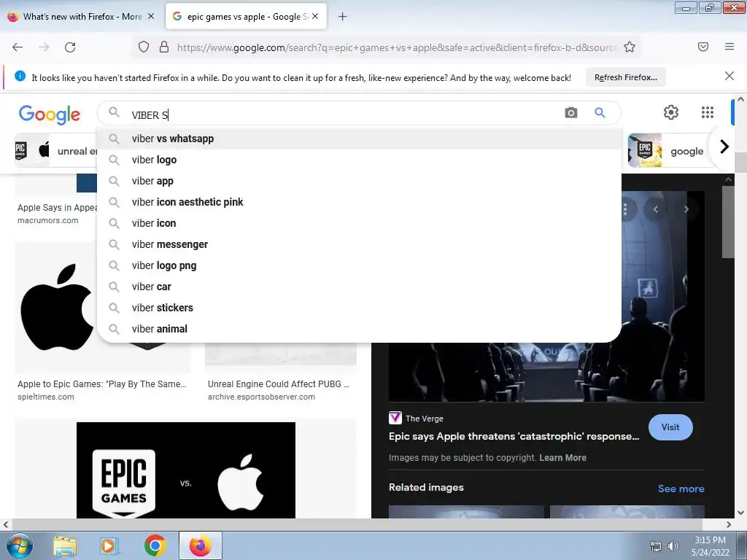Close the 'epic games vs apple' tab

[x=315, y=16]
